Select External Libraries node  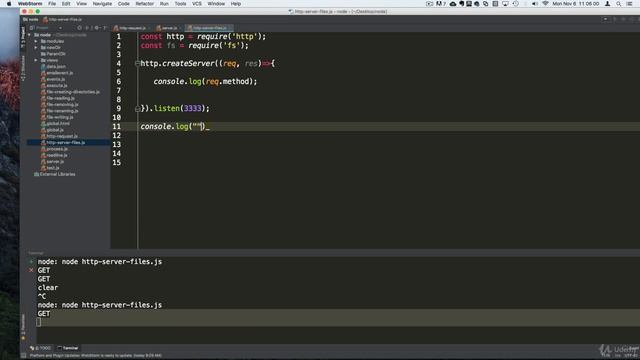(55, 174)
